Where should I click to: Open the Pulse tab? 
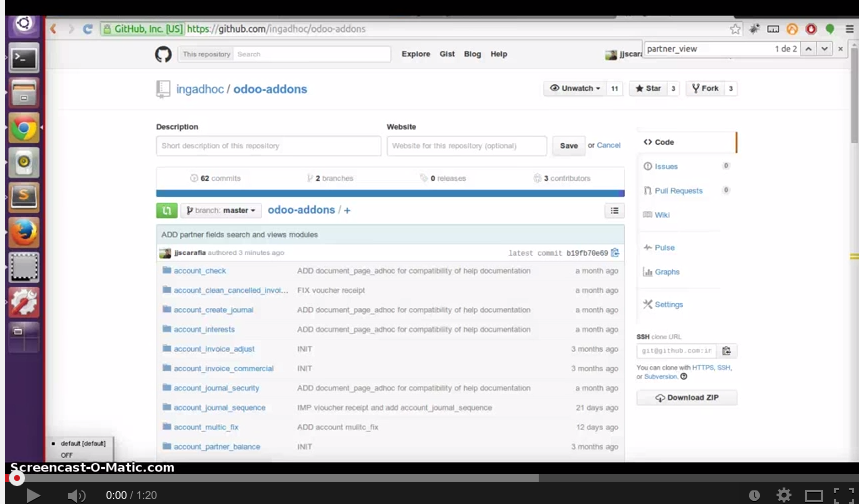click(664, 248)
